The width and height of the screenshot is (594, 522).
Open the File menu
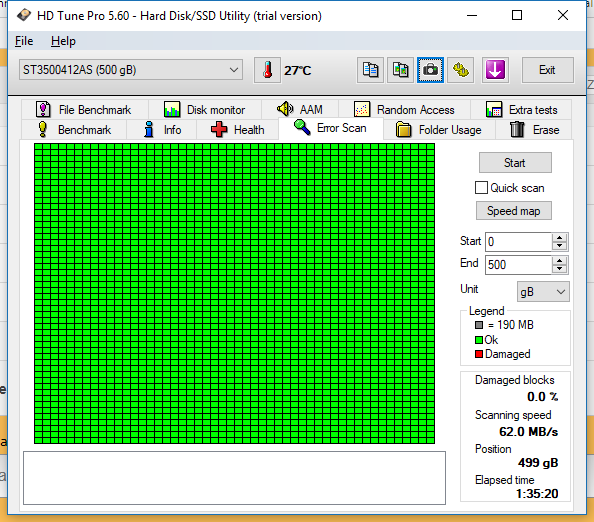(24, 41)
